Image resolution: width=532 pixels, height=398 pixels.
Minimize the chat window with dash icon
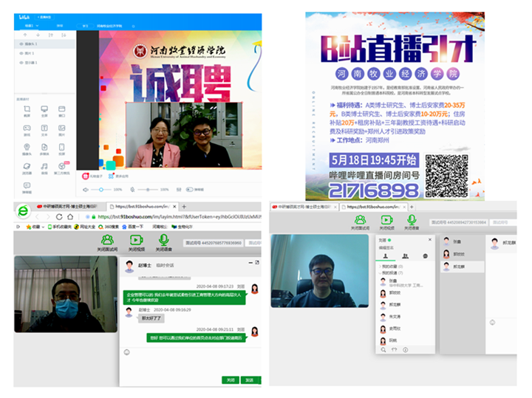(x=250, y=262)
